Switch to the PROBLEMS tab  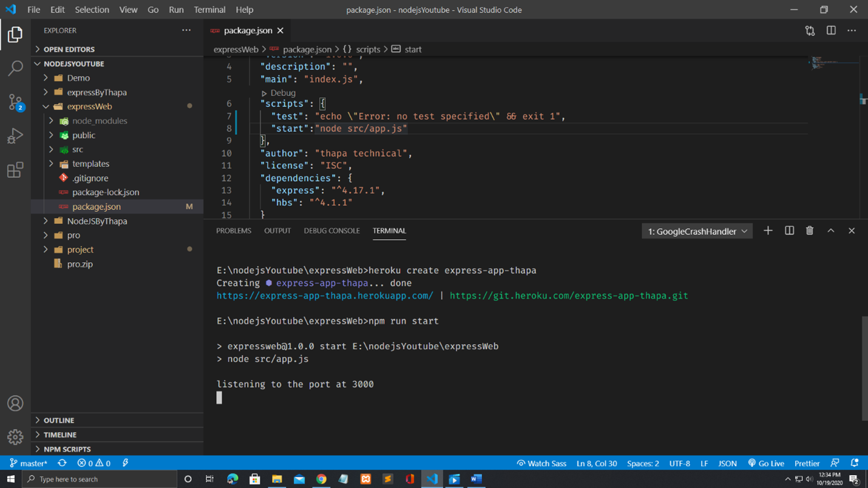(233, 231)
